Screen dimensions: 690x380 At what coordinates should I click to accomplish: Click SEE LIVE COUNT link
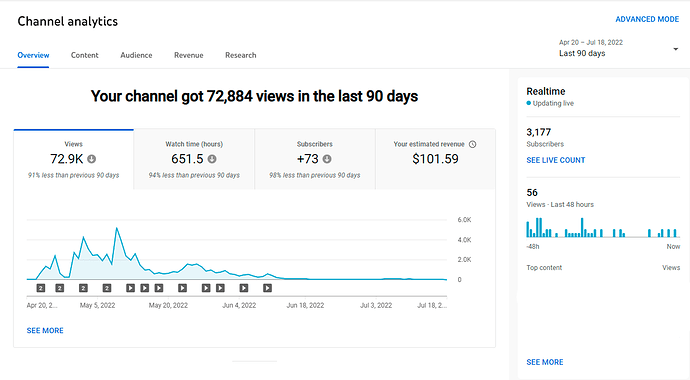click(x=556, y=160)
